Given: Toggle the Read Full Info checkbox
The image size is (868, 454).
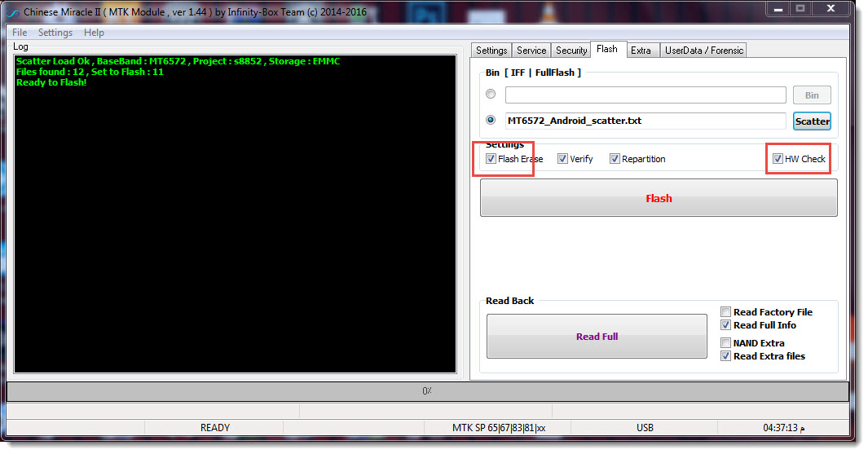Looking at the screenshot, I should [725, 325].
